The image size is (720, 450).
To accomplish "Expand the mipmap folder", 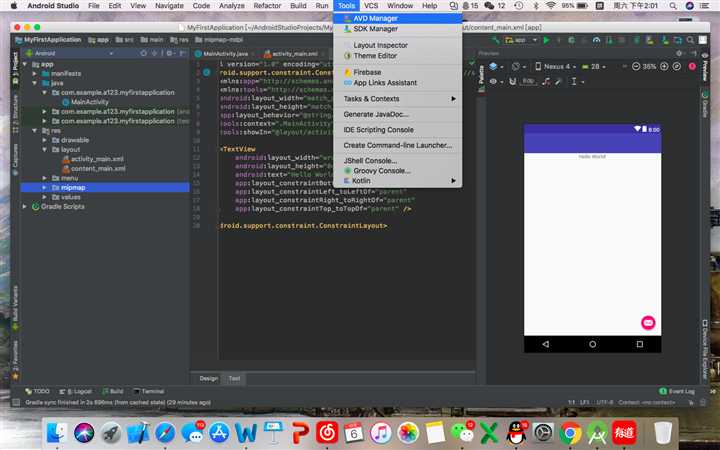I will click(45, 187).
